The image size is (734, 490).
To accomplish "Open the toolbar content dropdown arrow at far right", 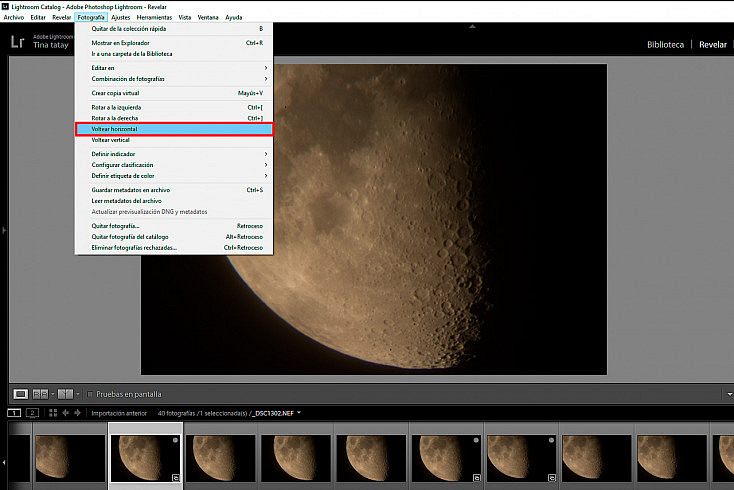I will pos(730,395).
